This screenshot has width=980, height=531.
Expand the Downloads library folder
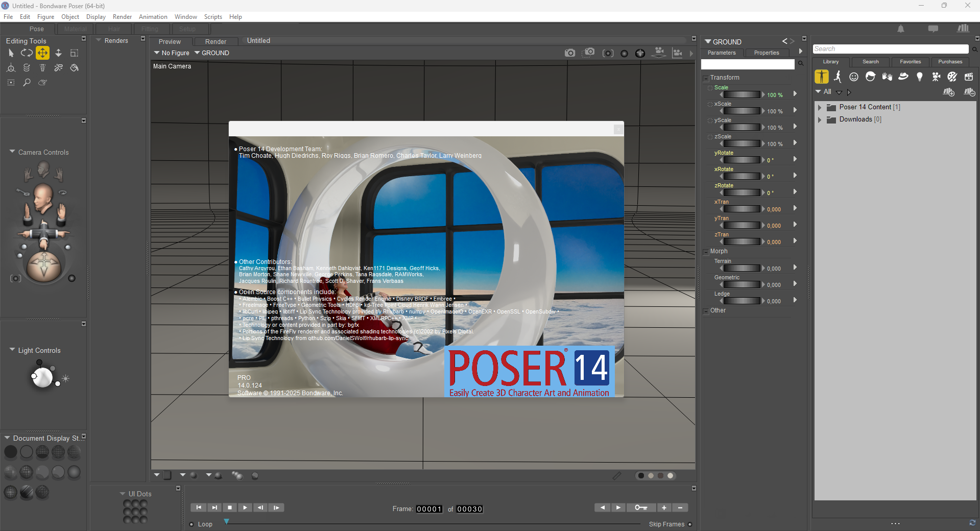click(x=820, y=119)
